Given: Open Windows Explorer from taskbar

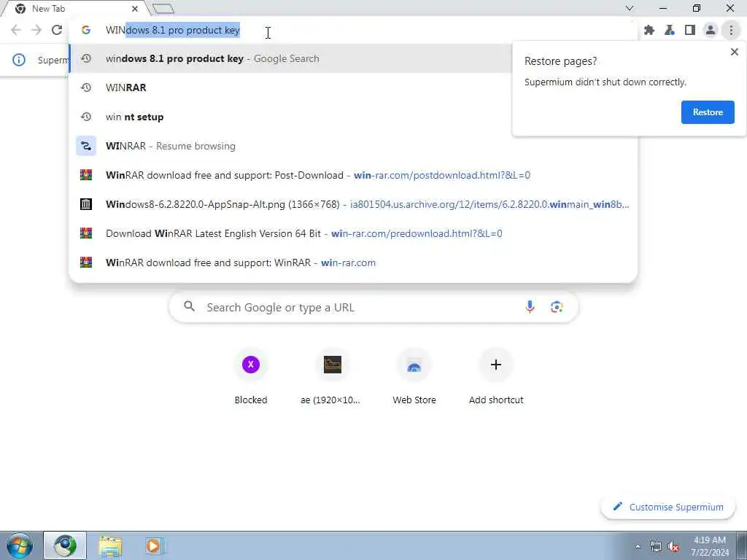Looking at the screenshot, I should pyautogui.click(x=111, y=545).
